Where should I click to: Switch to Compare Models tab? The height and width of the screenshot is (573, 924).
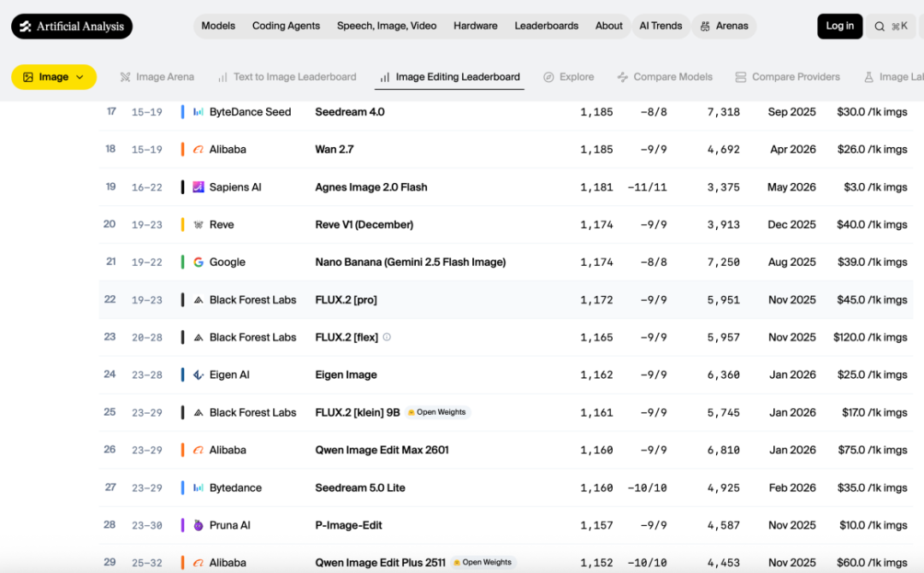(x=665, y=77)
